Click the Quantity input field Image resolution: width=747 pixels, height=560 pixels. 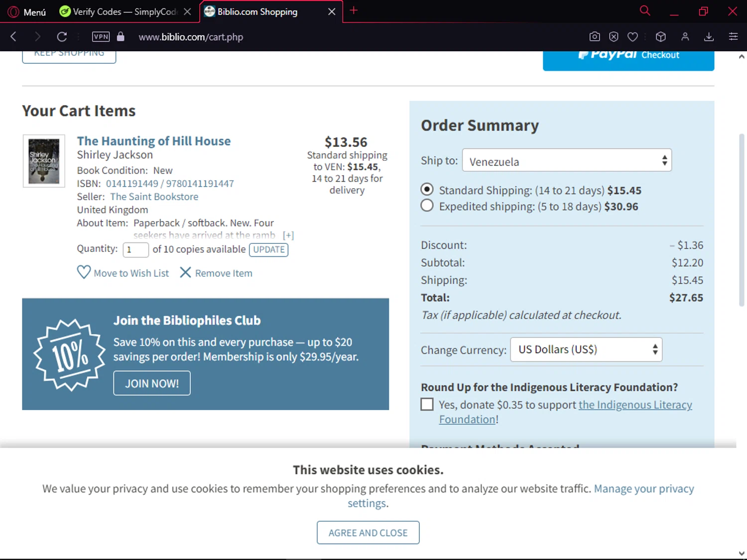click(x=135, y=249)
